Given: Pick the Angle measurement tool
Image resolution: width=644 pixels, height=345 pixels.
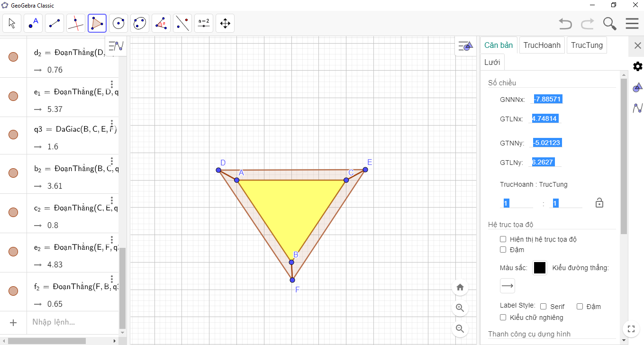Looking at the screenshot, I should (x=161, y=23).
